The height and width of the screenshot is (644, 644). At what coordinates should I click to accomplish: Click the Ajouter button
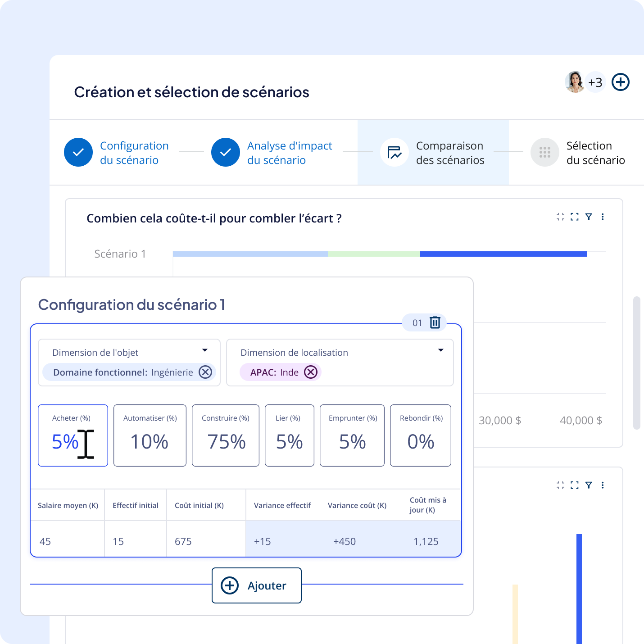coord(256,585)
